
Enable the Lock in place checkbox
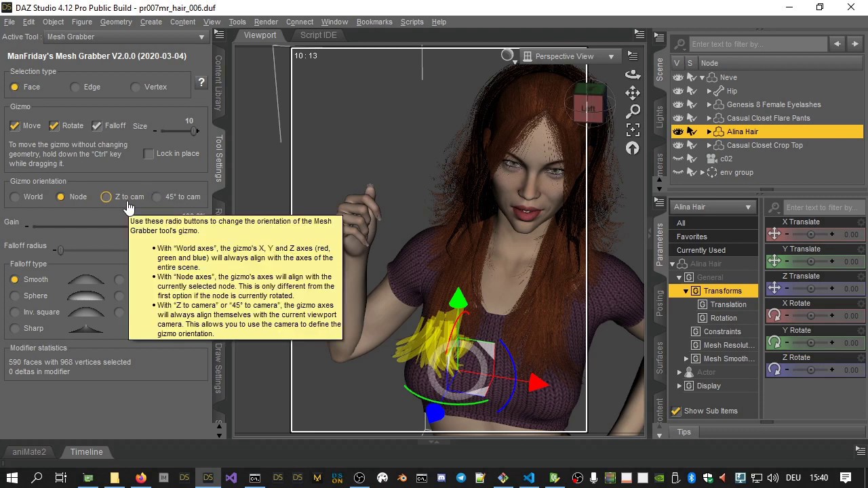pos(149,154)
